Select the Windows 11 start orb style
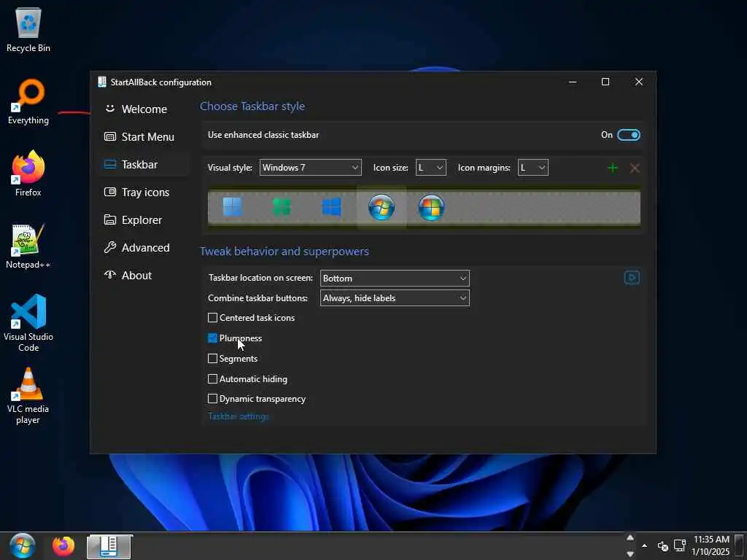This screenshot has width=747, height=560. pyautogui.click(x=233, y=207)
